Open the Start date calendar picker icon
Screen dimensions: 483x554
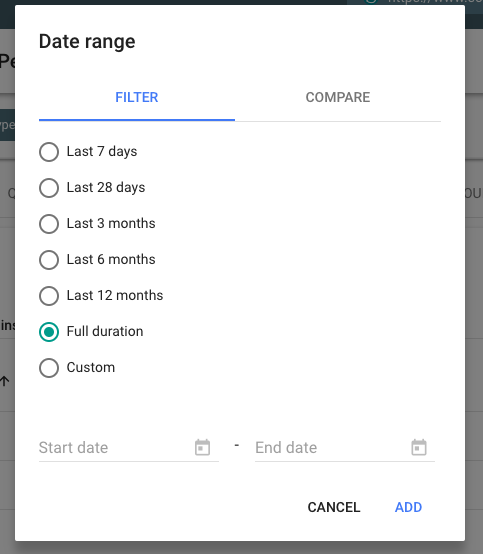pos(202,447)
